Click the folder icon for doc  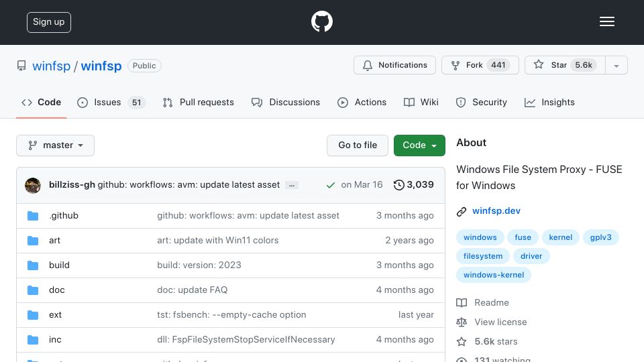click(x=33, y=290)
